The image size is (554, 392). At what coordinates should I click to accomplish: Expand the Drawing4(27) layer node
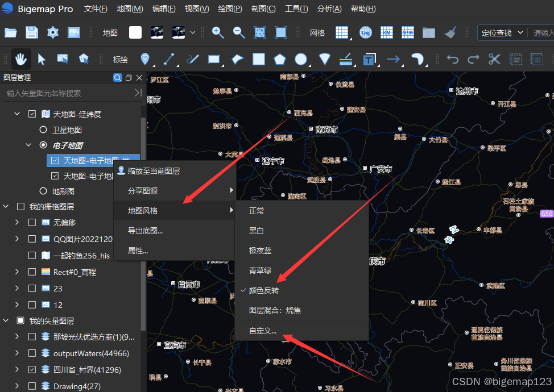17,386
